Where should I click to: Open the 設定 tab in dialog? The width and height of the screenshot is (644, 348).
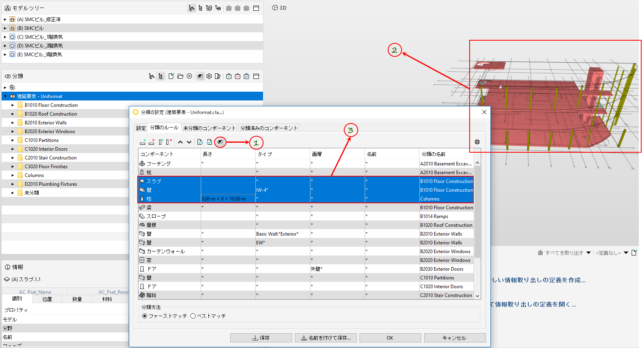[x=141, y=128]
